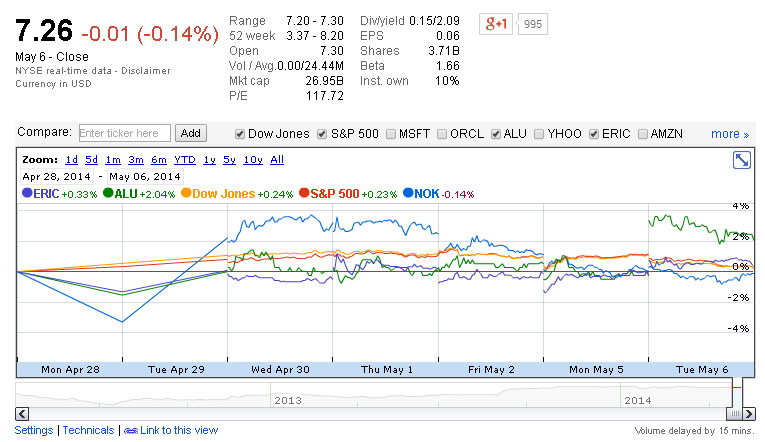The image size is (765, 442).
Task: Uncheck the S&P 500 checkbox
Action: tap(322, 134)
